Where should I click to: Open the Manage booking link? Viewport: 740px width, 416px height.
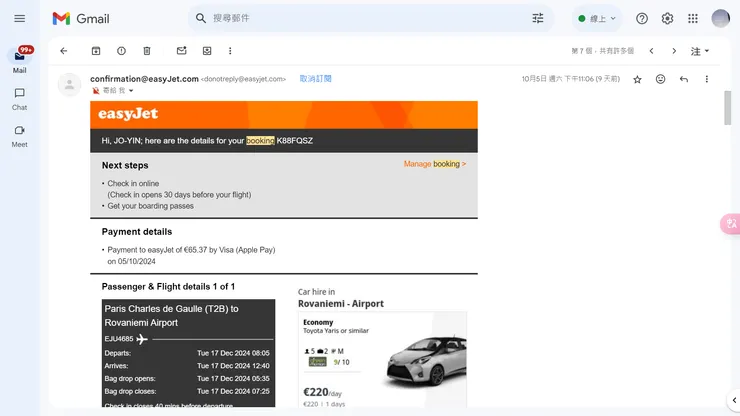435,164
